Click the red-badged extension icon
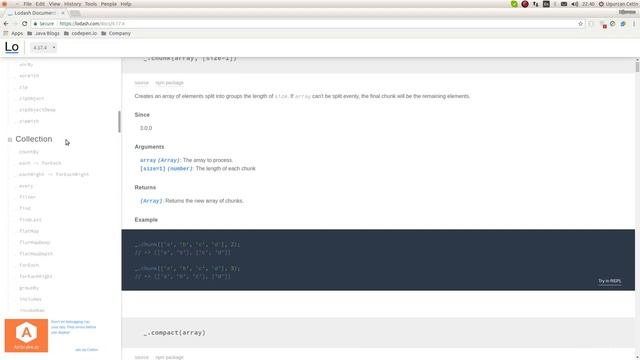Screen dimensions: 640x360 click(603, 24)
